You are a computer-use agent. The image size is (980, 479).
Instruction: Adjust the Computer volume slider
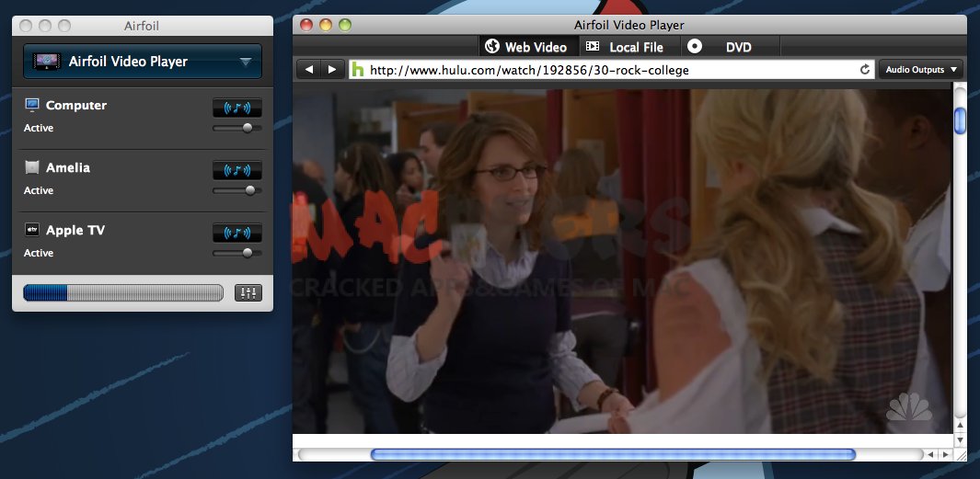coord(236,128)
